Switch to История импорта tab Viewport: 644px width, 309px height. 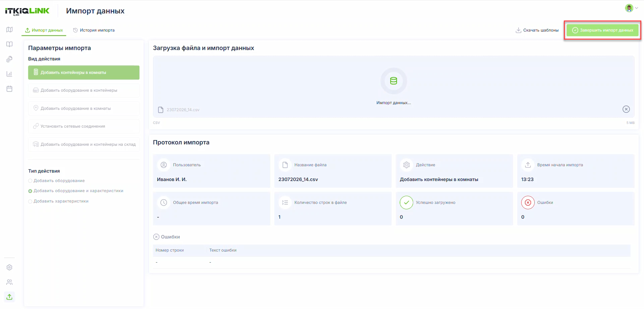94,30
